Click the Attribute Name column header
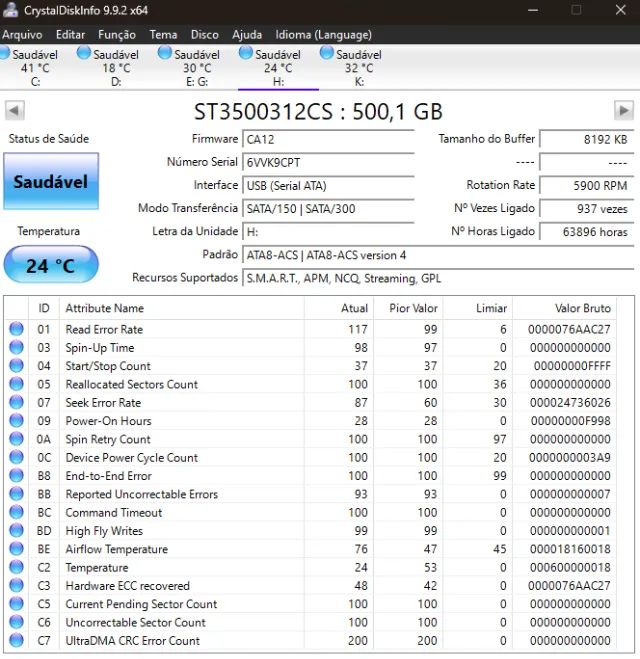Screen dimensions: 640x659 tap(182, 308)
